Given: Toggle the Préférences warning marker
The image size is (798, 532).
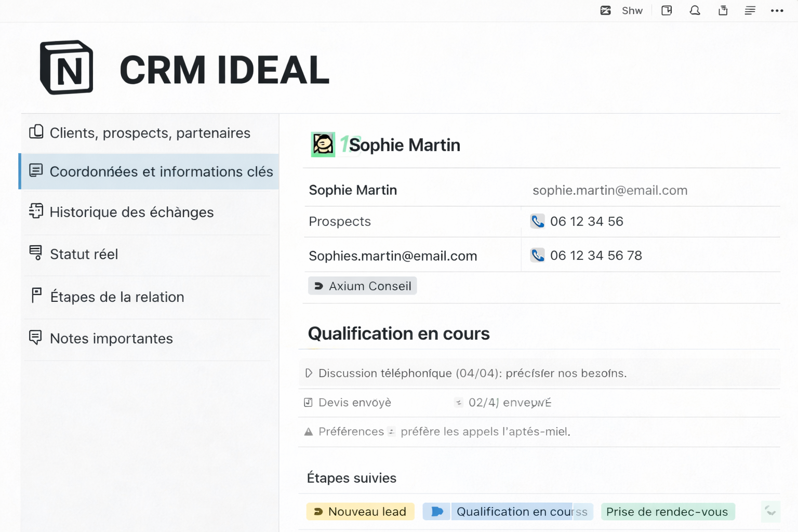Looking at the screenshot, I should pyautogui.click(x=309, y=431).
